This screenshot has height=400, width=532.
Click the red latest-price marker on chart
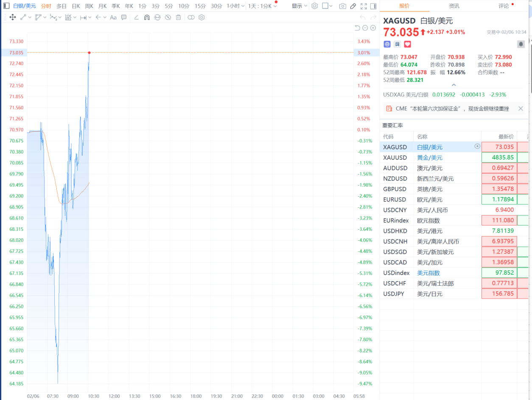pyautogui.click(x=89, y=53)
